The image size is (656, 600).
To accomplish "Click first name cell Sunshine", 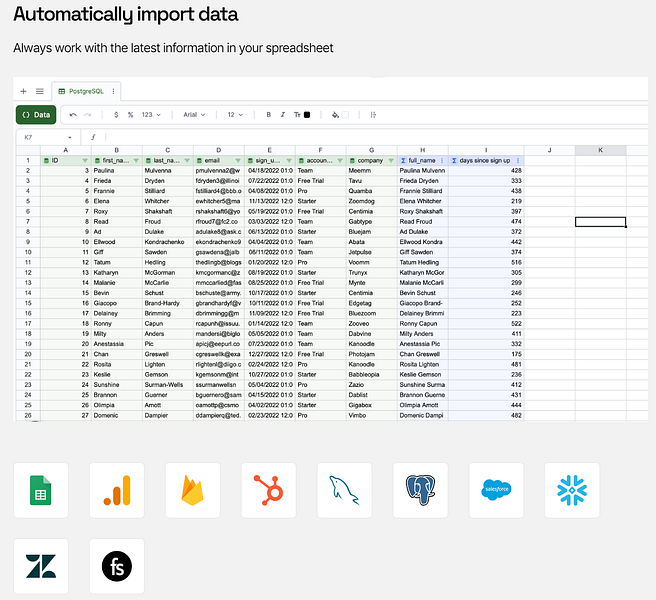I will click(117, 385).
